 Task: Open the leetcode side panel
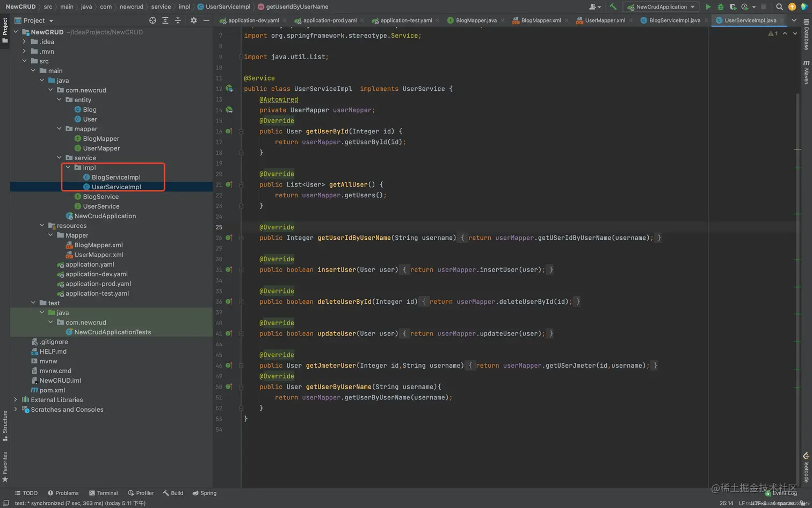(806, 467)
